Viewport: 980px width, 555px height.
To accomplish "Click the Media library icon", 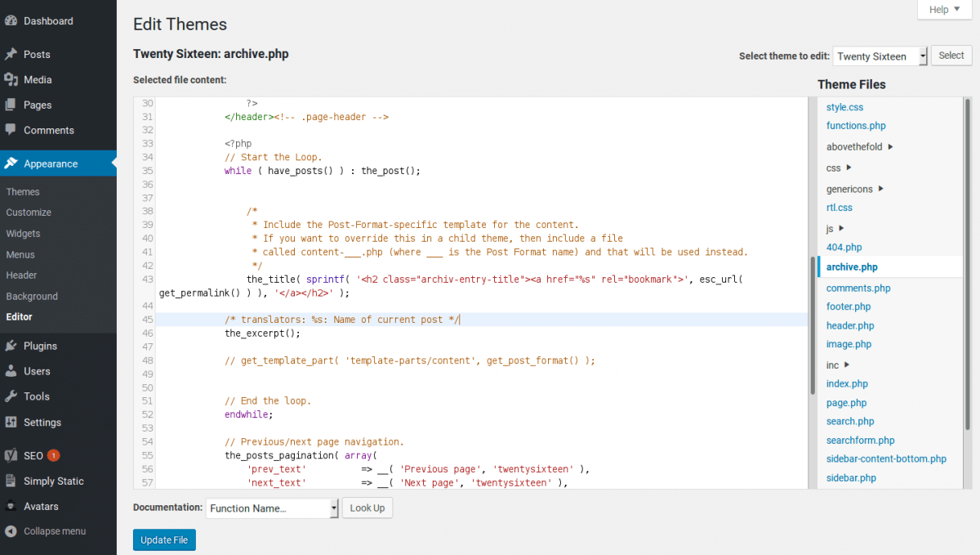I will pos(11,80).
